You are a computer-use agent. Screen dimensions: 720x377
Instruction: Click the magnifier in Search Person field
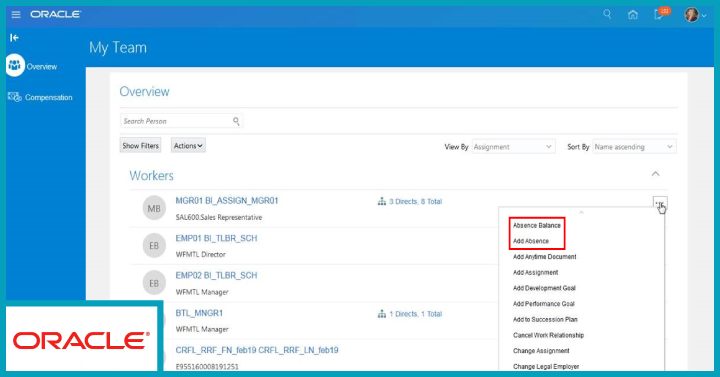pyautogui.click(x=236, y=121)
